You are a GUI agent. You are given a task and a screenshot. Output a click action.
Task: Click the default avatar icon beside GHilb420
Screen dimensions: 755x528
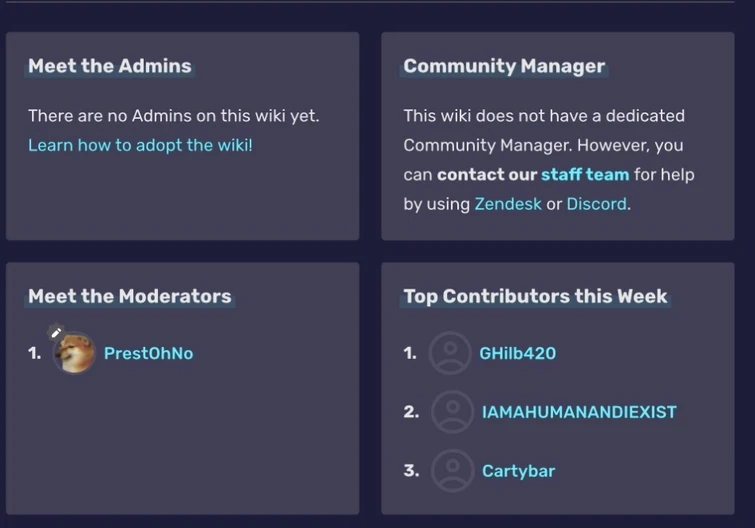(x=449, y=353)
